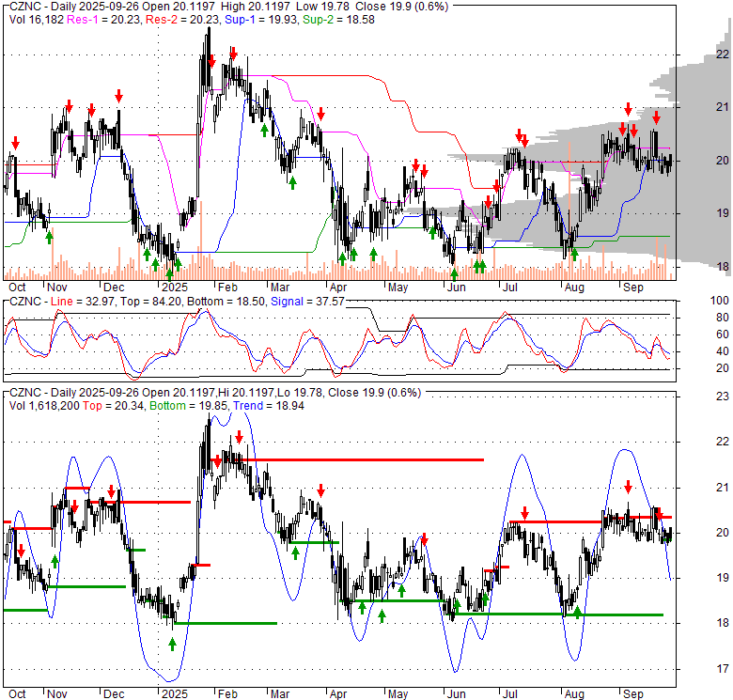Select the Top = 84.20 oscillator value
The height and width of the screenshot is (700, 733).
[x=151, y=302]
